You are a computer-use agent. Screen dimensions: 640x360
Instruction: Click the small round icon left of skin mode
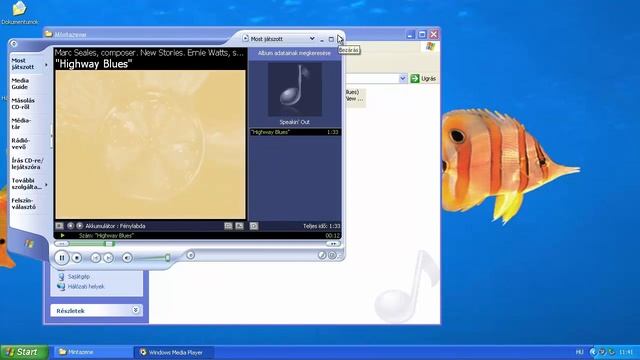322,255
